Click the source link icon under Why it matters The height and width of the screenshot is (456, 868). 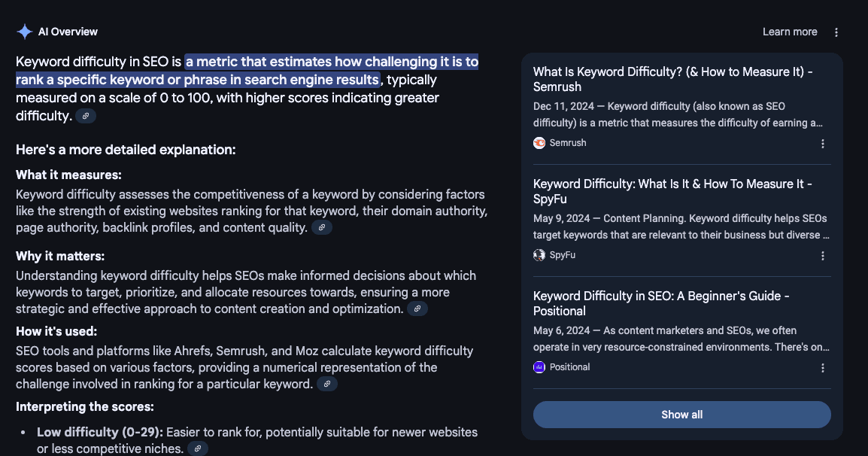pos(417,309)
